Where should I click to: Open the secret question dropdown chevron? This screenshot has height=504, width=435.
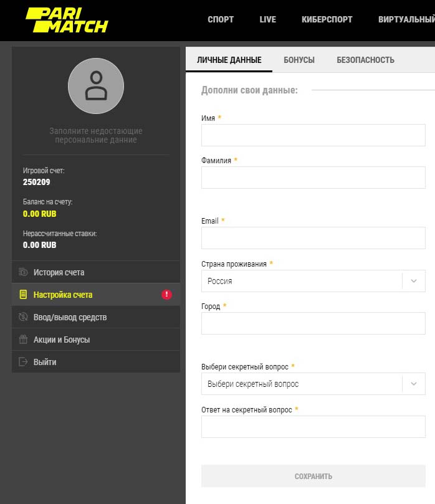click(414, 384)
